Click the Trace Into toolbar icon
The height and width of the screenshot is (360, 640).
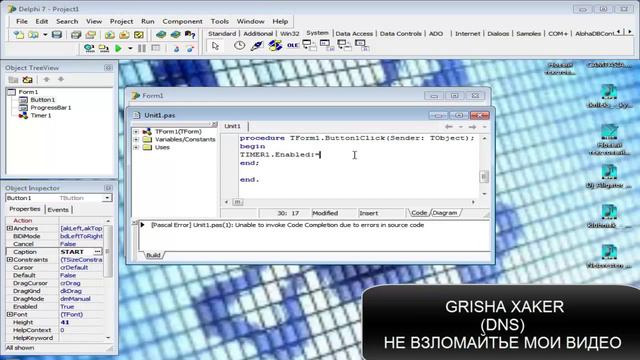[x=176, y=49]
